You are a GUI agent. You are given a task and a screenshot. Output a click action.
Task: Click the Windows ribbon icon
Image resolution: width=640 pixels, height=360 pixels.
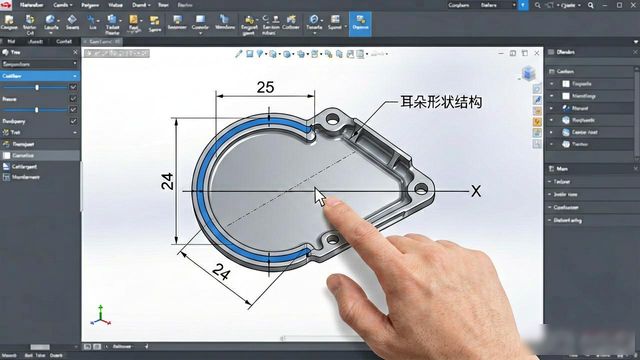(224, 22)
